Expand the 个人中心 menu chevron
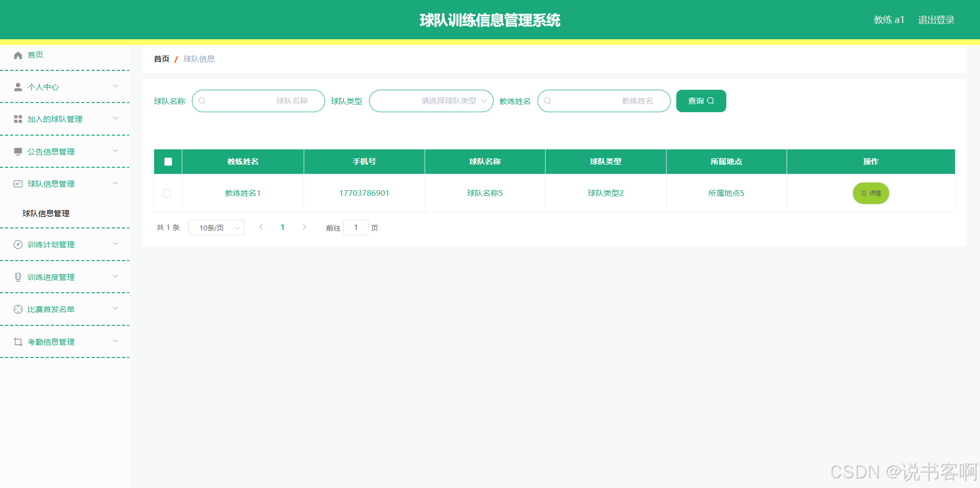Viewport: 980px width, 488px height. (x=115, y=86)
